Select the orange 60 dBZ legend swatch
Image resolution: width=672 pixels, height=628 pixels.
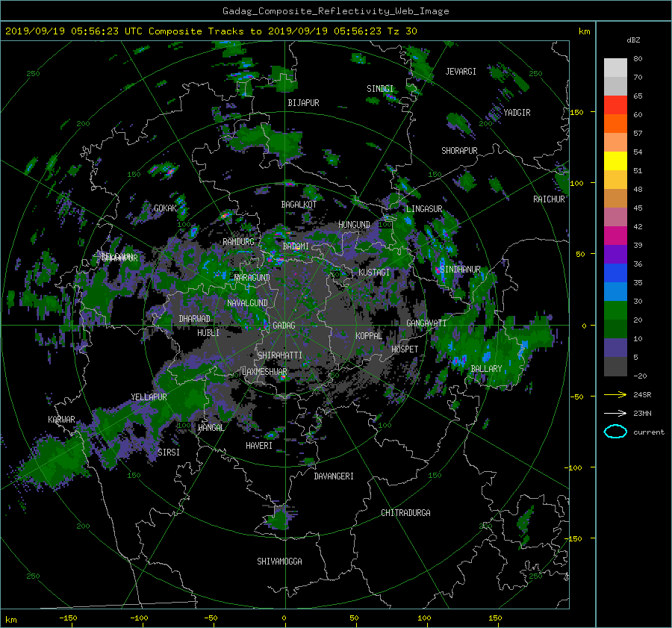(615, 123)
